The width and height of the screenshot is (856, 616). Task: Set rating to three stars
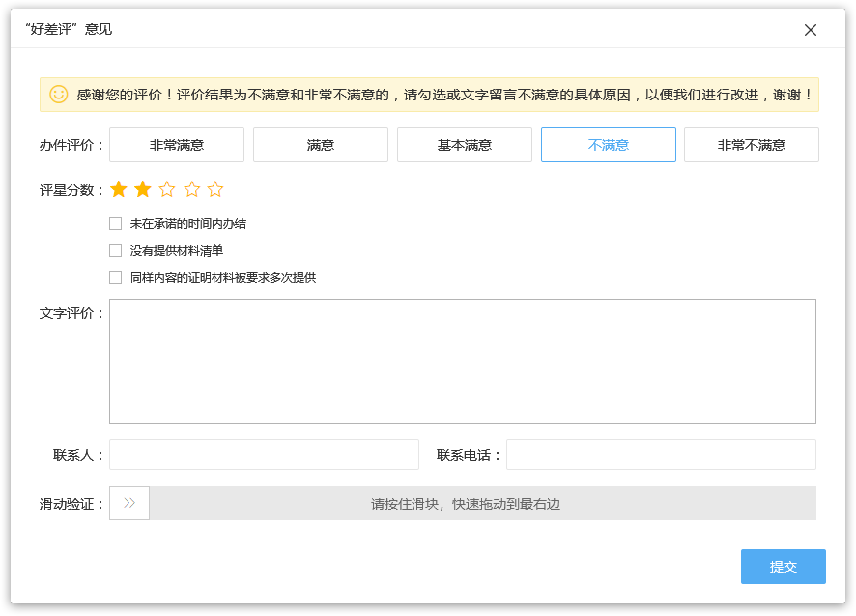[167, 190]
